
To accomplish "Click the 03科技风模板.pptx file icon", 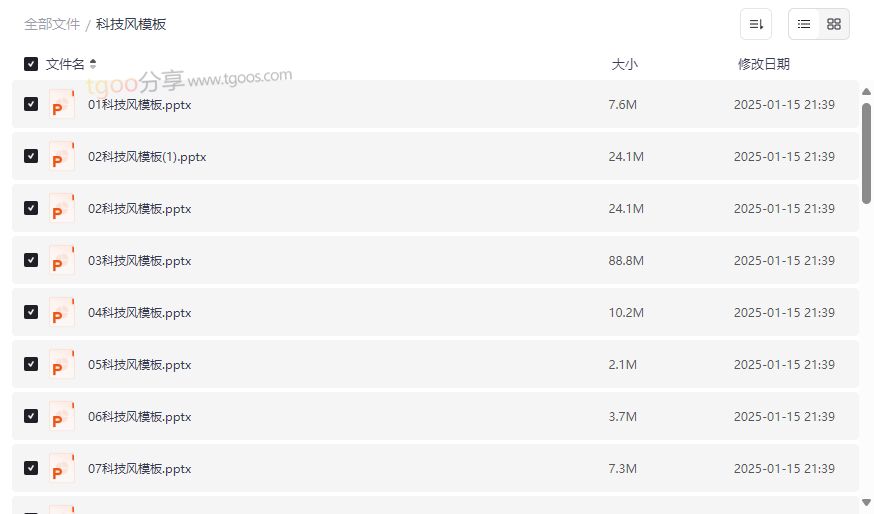I will tap(61, 261).
